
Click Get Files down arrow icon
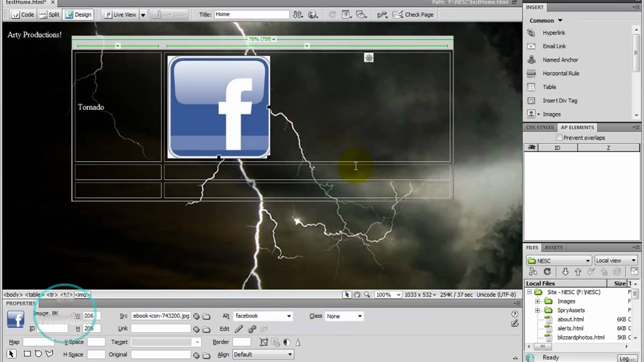[565, 271]
